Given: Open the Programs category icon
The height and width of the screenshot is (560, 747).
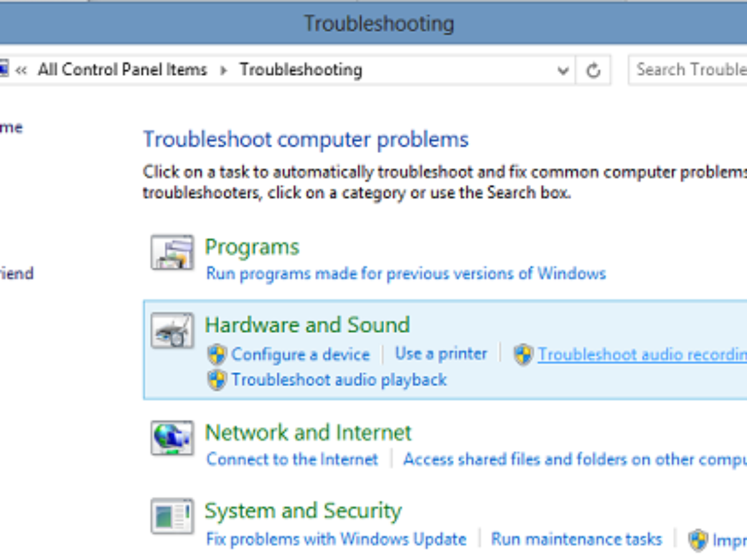Looking at the screenshot, I should (x=172, y=253).
